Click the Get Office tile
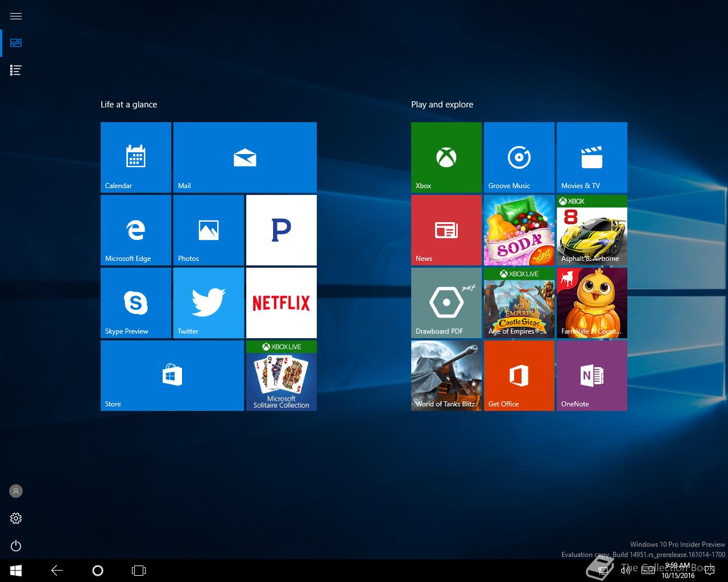The height and width of the screenshot is (582, 728). click(519, 376)
